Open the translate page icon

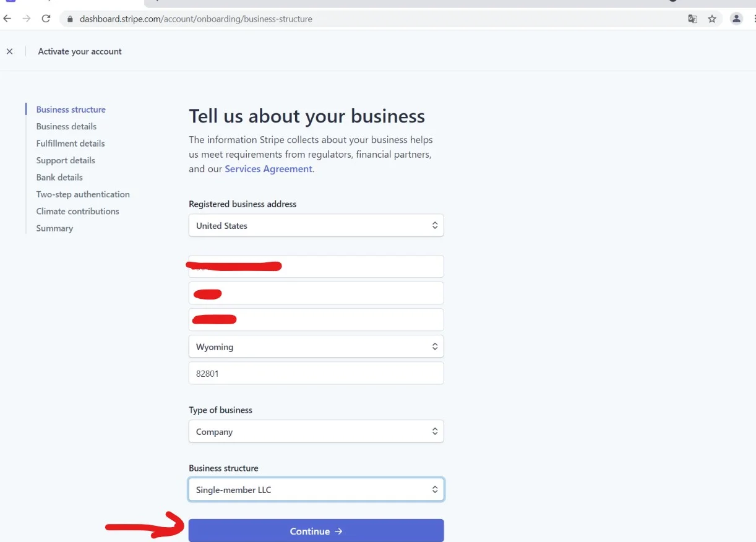tap(693, 19)
